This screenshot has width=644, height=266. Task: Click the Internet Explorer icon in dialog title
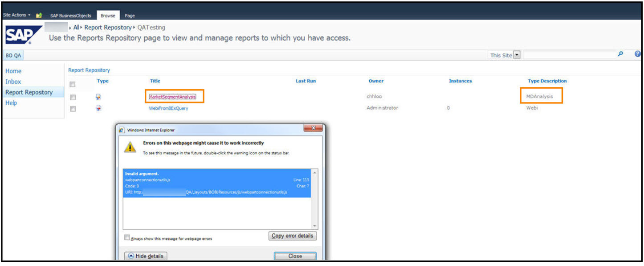coord(122,130)
